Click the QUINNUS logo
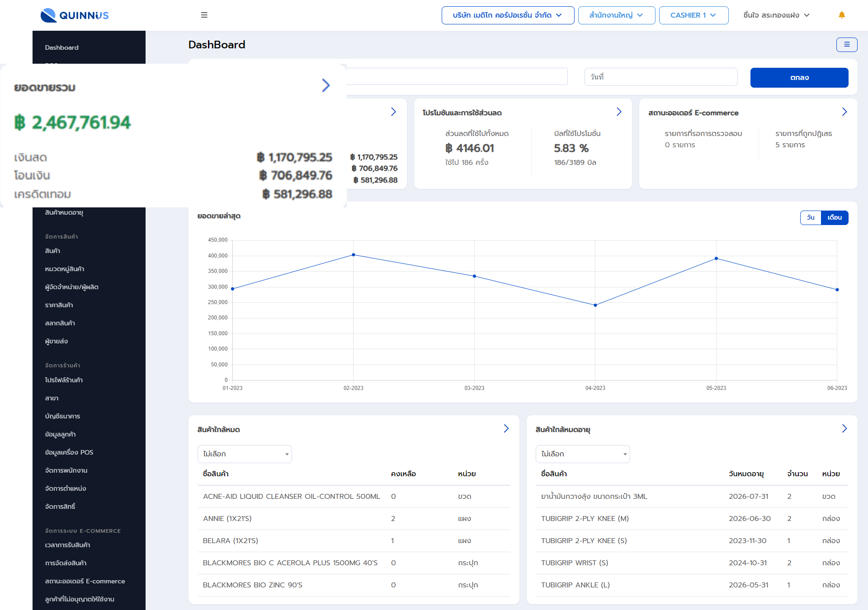This screenshot has width=868, height=610. pos(75,15)
